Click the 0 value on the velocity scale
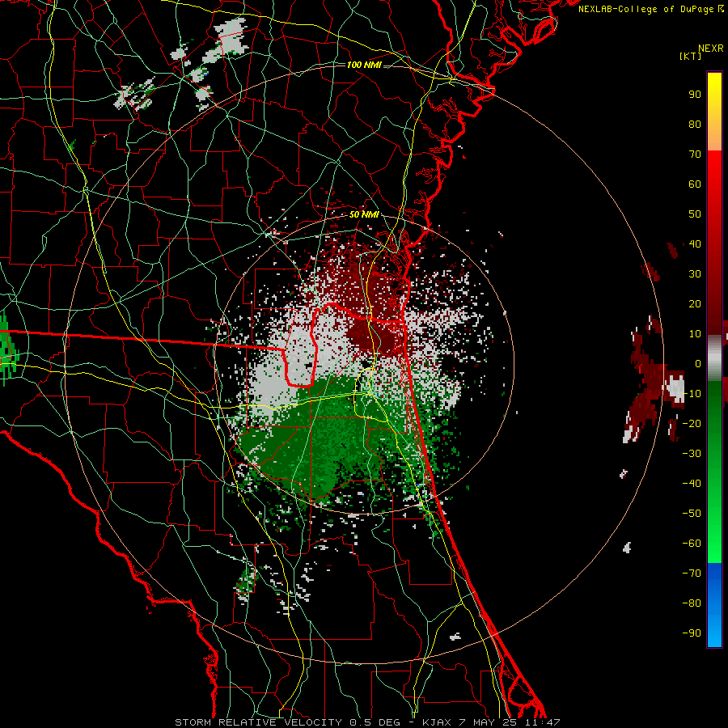Image resolution: width=728 pixels, height=728 pixels. coord(698,363)
